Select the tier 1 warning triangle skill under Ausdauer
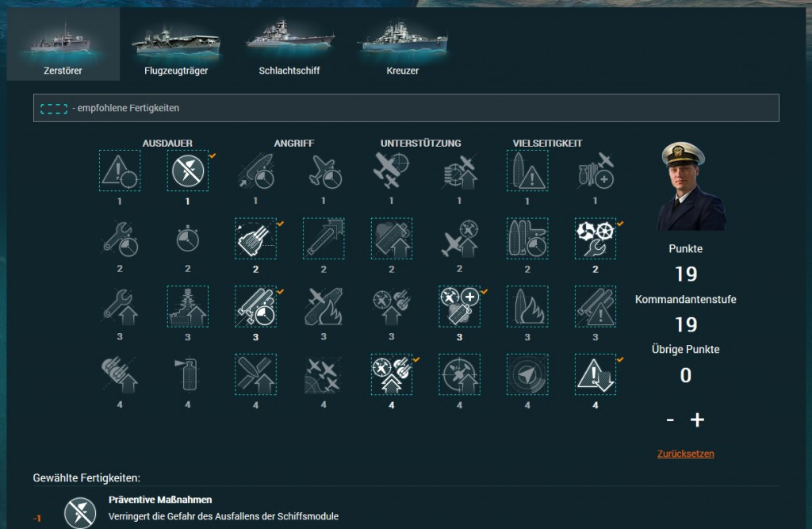812x529 pixels. [120, 171]
